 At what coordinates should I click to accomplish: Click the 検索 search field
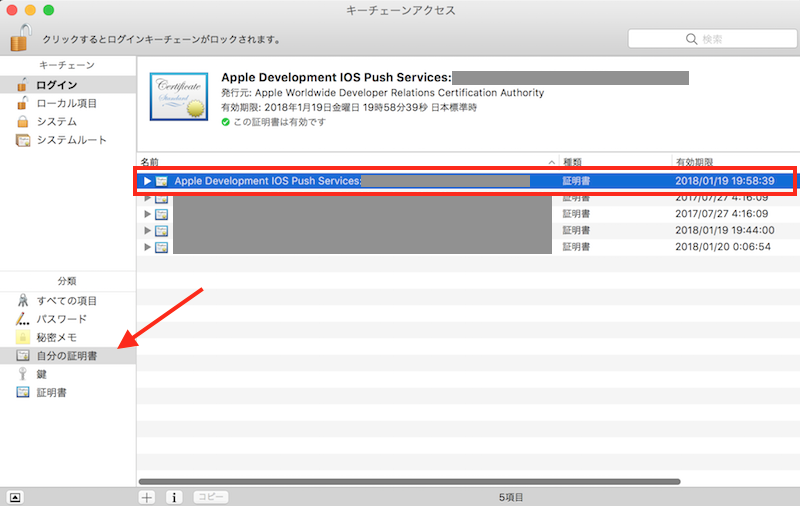(712, 39)
